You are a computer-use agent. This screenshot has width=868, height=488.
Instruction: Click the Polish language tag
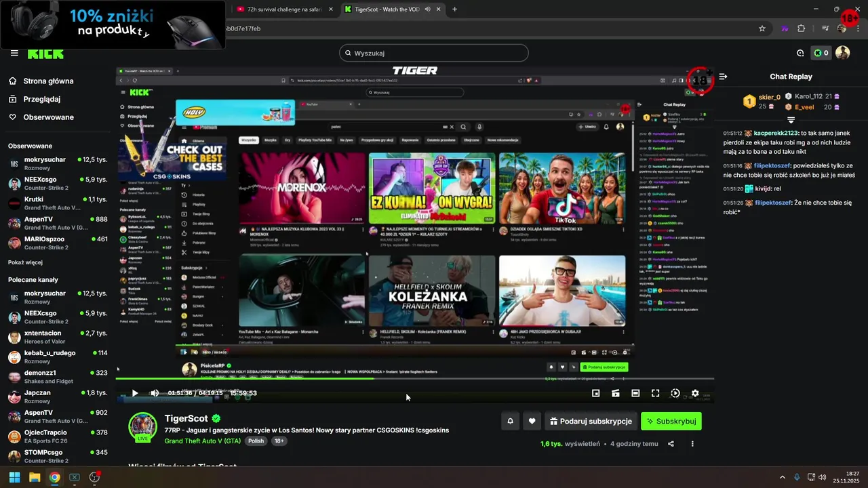coord(256,441)
